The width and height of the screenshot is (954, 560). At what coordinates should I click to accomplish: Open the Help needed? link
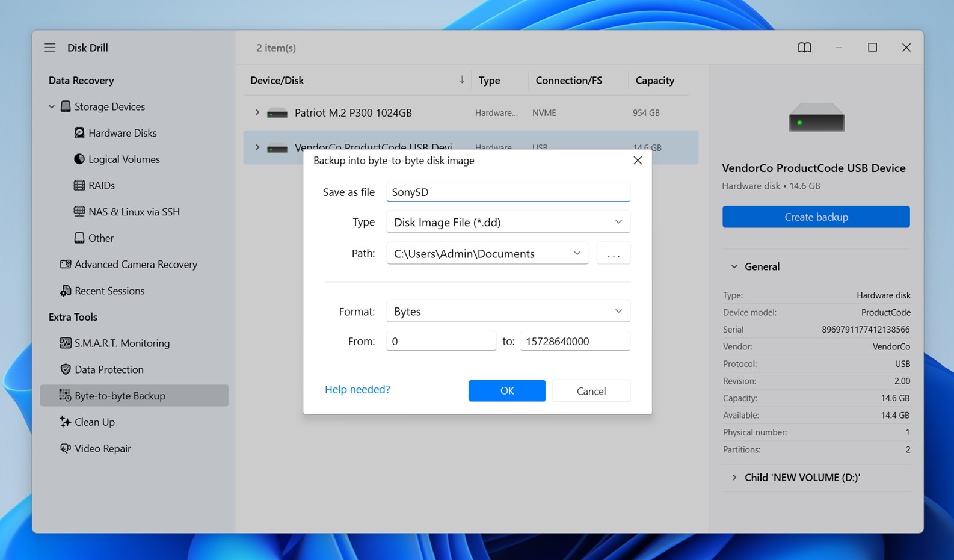tap(357, 389)
